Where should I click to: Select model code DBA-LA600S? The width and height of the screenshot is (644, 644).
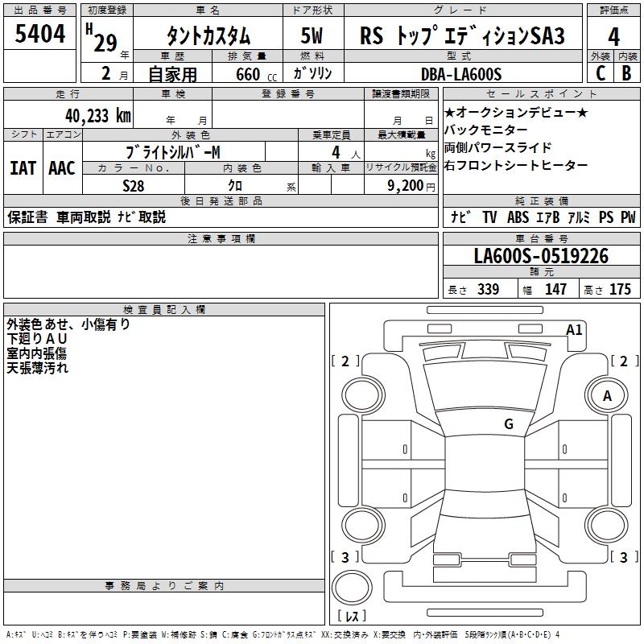[x=461, y=74]
